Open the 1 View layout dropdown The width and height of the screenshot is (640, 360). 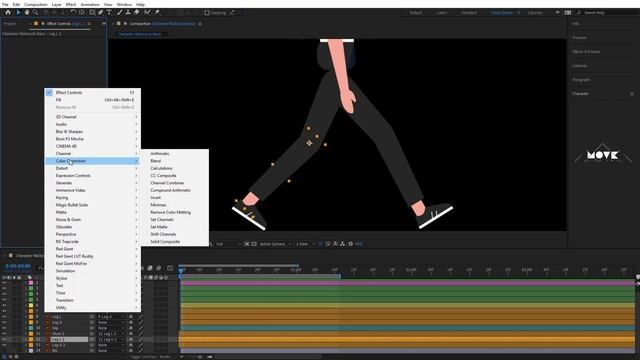tap(304, 244)
